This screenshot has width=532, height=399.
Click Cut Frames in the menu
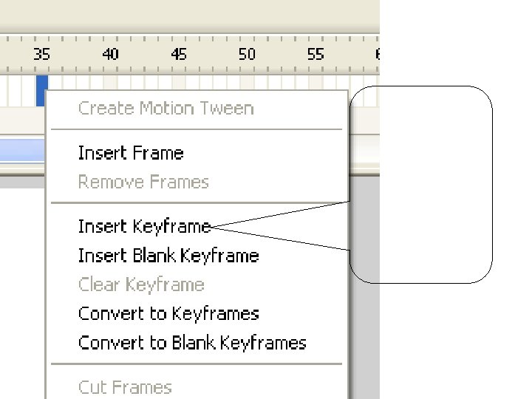click(125, 386)
